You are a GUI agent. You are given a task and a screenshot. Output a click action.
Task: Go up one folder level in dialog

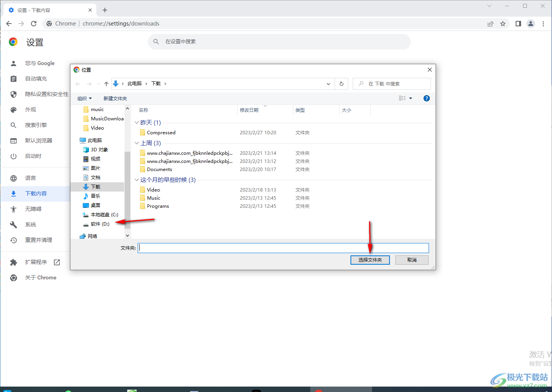(106, 84)
